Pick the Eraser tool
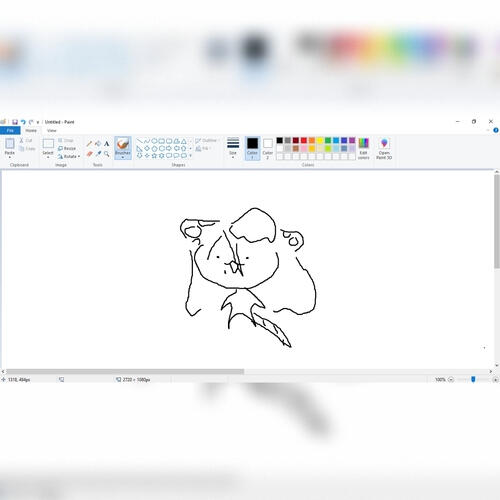 coord(89,154)
